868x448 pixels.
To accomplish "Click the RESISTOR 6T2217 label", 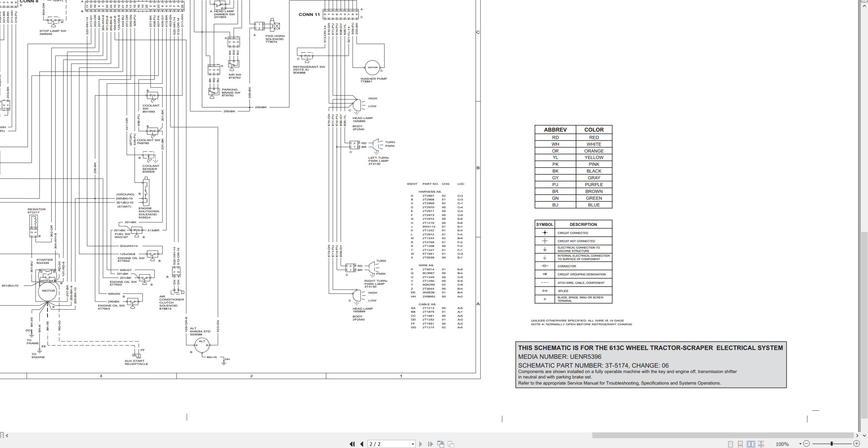I will 36,211.
